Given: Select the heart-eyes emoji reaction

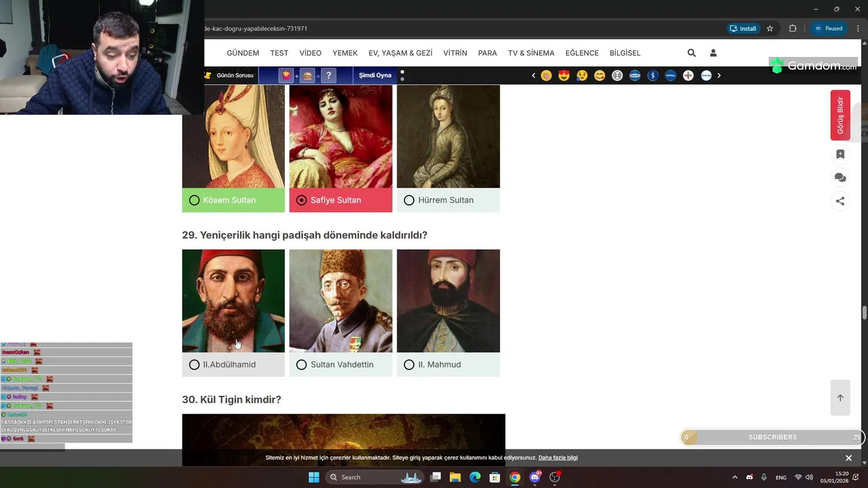Looking at the screenshot, I should (564, 75).
